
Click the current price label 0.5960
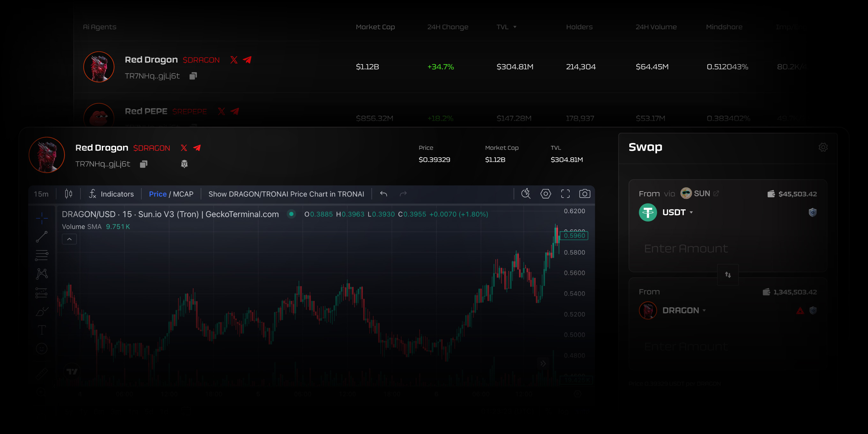tap(574, 236)
